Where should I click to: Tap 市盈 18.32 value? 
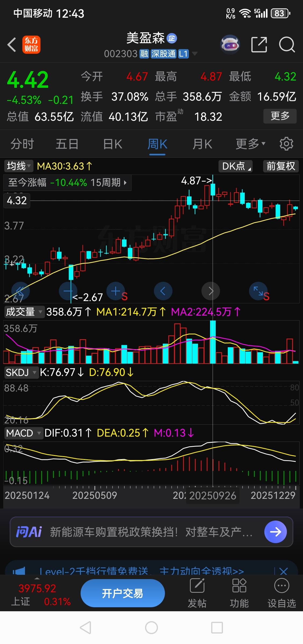tap(208, 117)
